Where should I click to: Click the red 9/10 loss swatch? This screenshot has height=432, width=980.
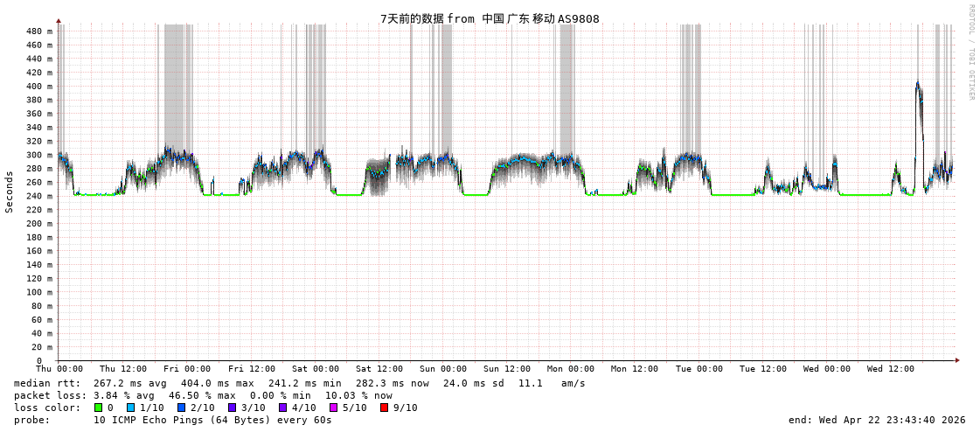(385, 408)
